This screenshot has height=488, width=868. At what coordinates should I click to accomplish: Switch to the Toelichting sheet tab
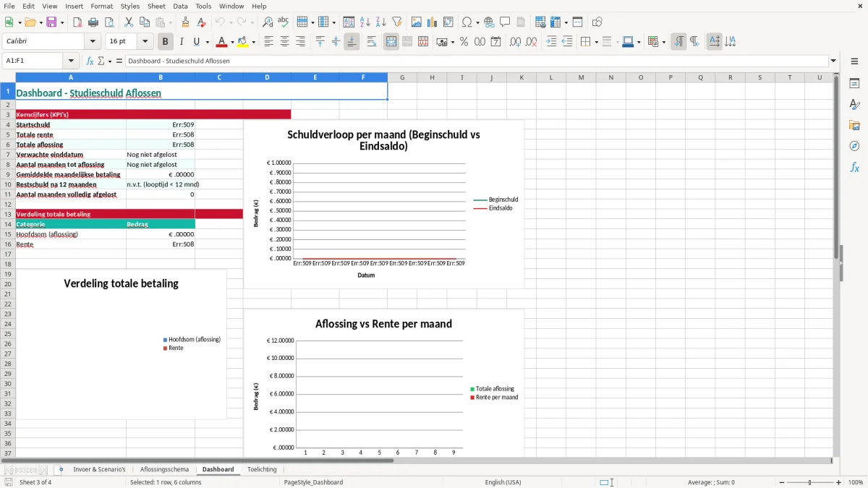tap(262, 469)
